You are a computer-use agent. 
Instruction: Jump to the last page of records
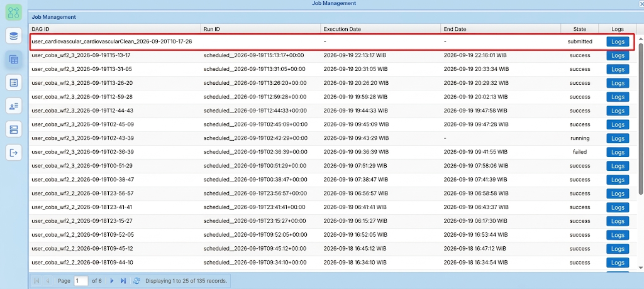[123, 281]
